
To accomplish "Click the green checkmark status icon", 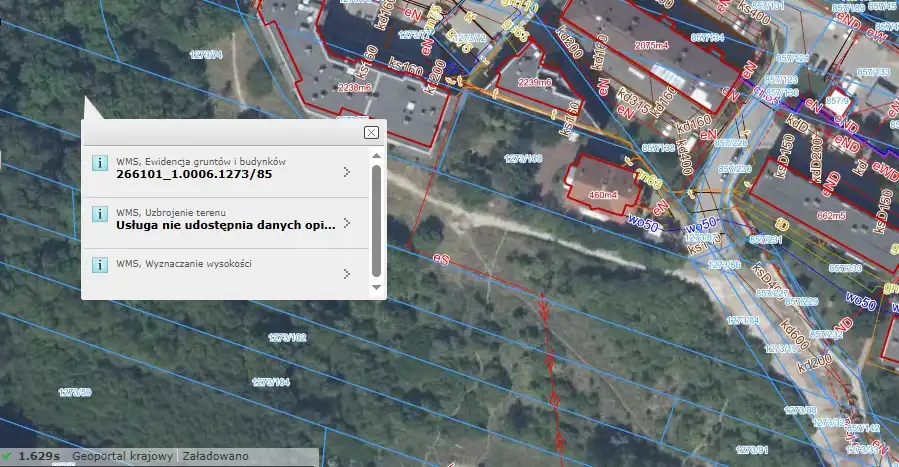I will [x=7, y=457].
